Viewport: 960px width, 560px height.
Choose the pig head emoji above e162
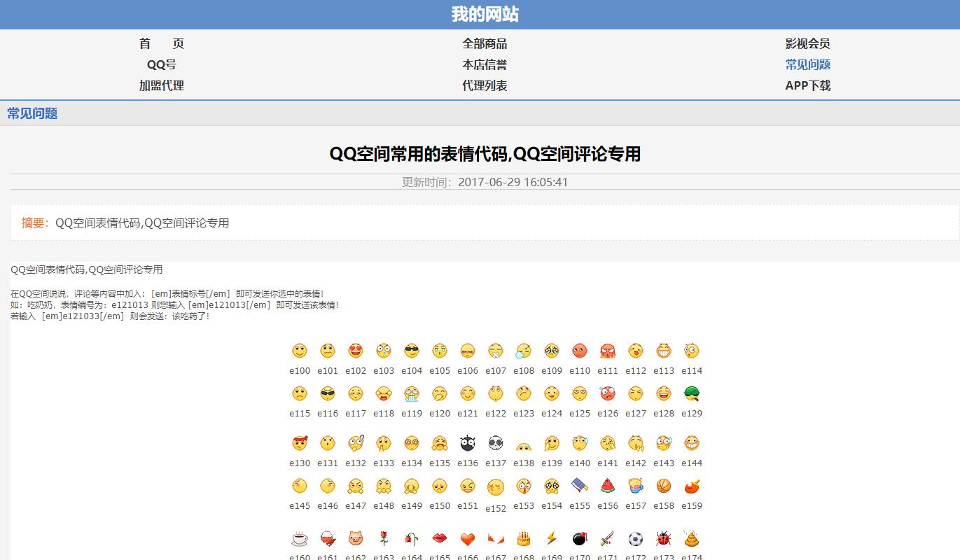356,539
